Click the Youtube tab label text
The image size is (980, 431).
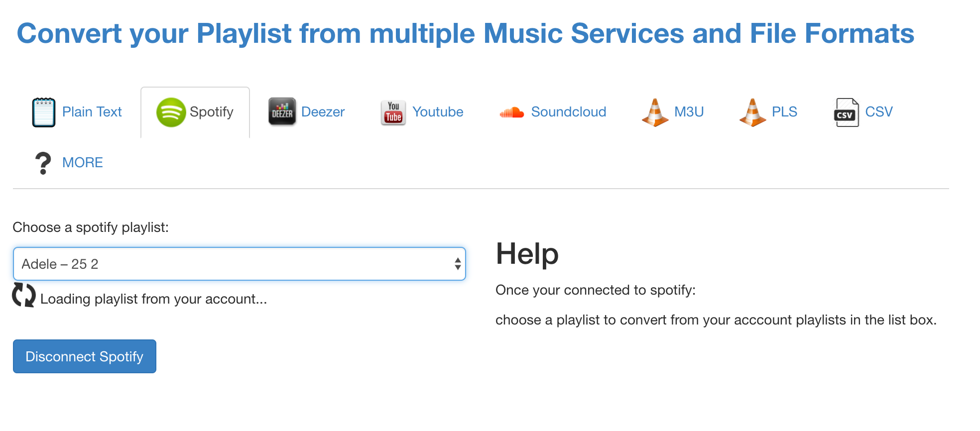438,112
